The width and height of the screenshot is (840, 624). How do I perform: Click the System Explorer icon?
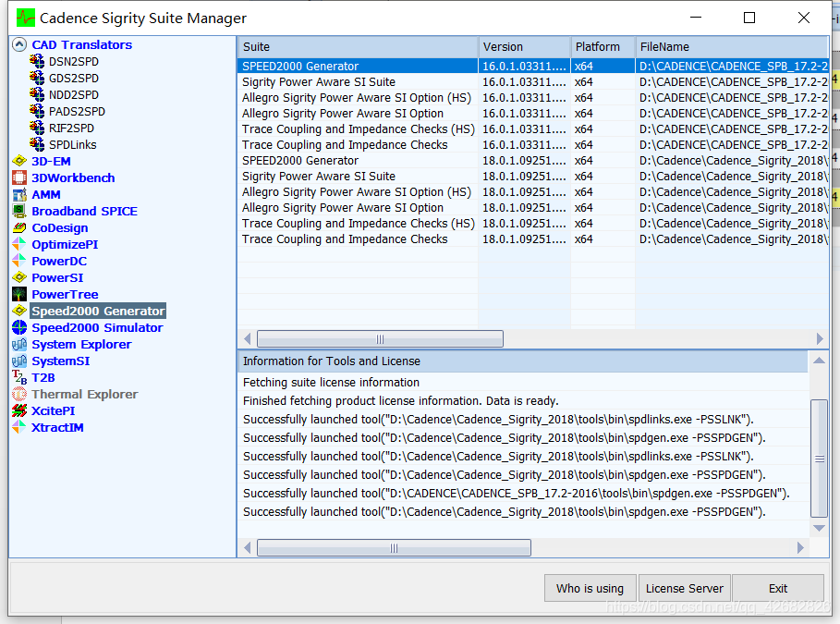[19, 344]
